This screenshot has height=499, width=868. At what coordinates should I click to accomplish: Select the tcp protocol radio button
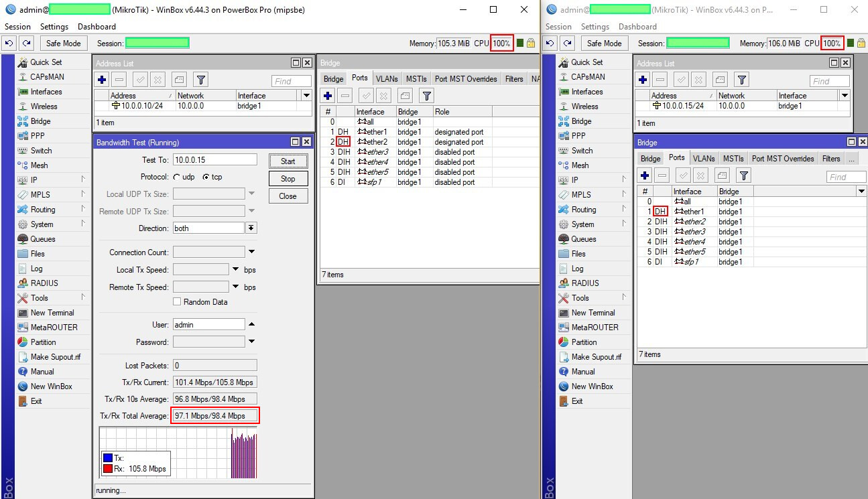206,177
